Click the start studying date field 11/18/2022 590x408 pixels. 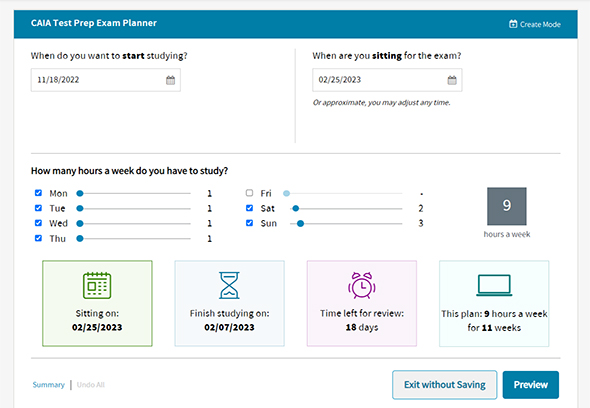tap(106, 80)
